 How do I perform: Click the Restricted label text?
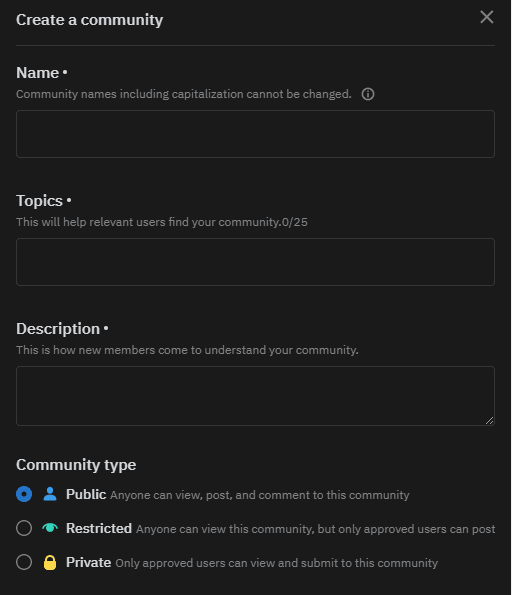pyautogui.click(x=99, y=528)
